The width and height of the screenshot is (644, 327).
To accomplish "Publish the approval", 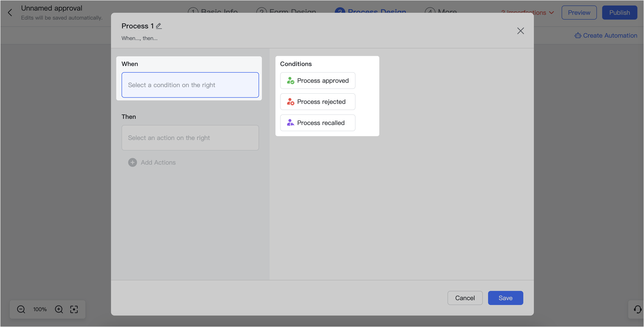I will click(x=619, y=13).
